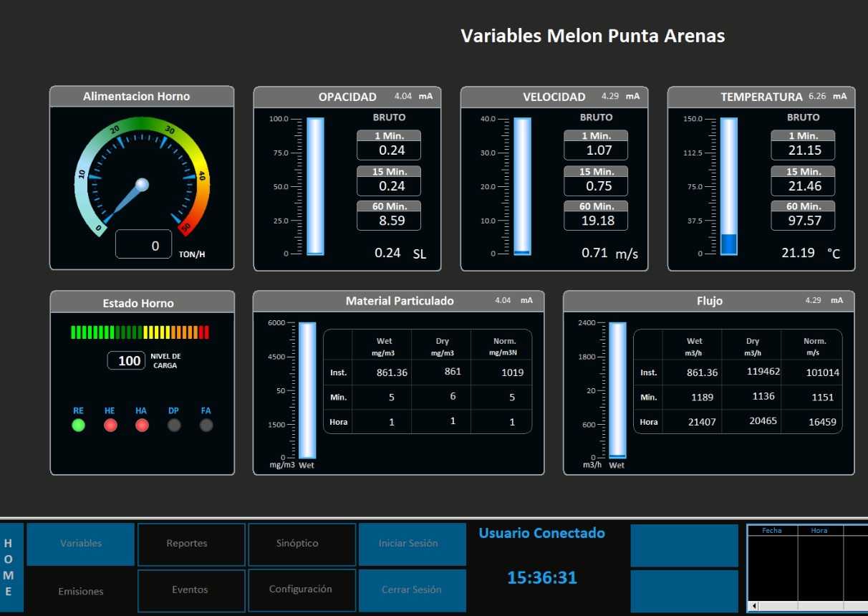The width and height of the screenshot is (868, 616).
Task: Click the Estado Horno colored load bar
Action: pyautogui.click(x=140, y=332)
